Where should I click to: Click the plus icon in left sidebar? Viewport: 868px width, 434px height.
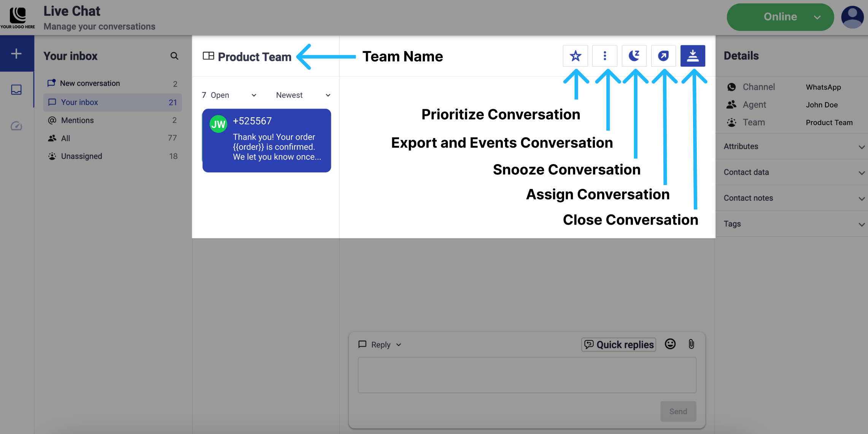[x=16, y=54]
